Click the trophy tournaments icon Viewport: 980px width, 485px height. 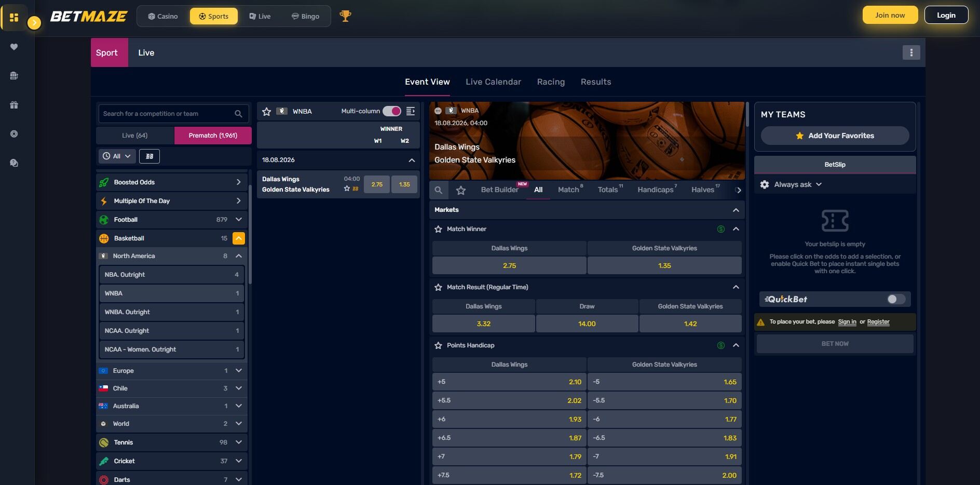pos(345,16)
